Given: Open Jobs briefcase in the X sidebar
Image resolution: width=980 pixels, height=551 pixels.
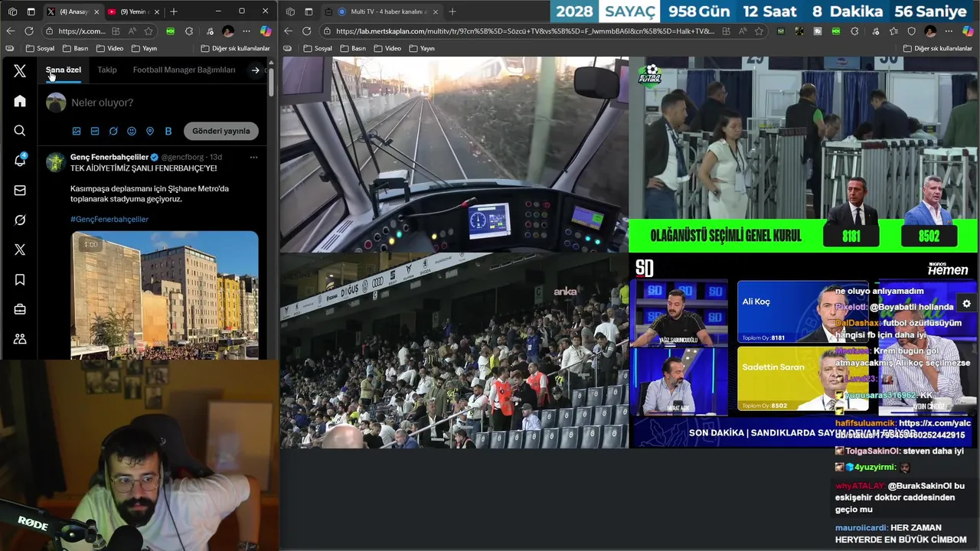Looking at the screenshot, I should point(20,309).
